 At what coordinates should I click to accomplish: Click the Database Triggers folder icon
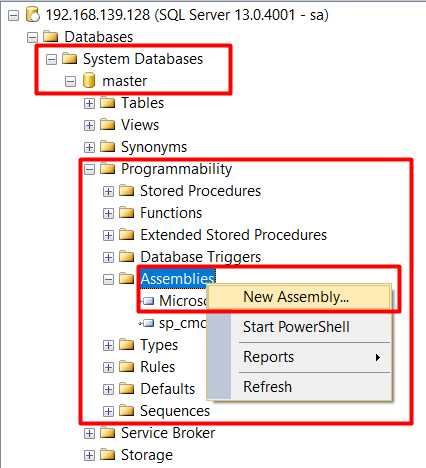[127, 257]
